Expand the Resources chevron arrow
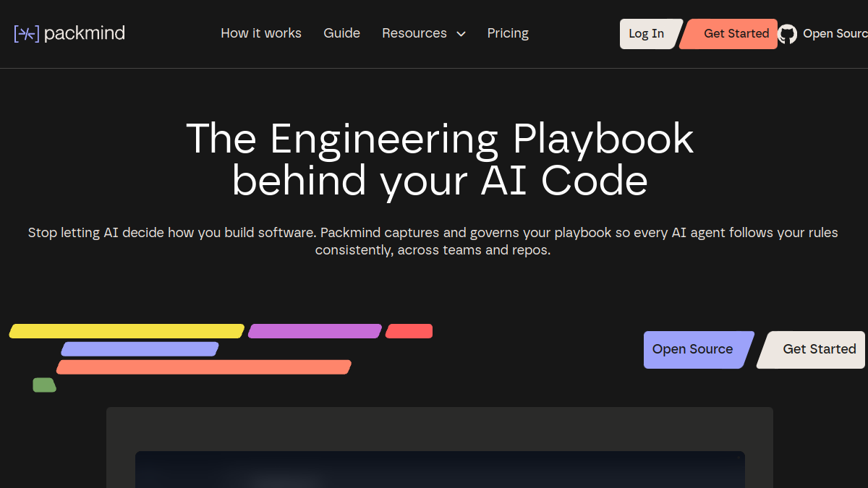868x488 pixels. 461,34
